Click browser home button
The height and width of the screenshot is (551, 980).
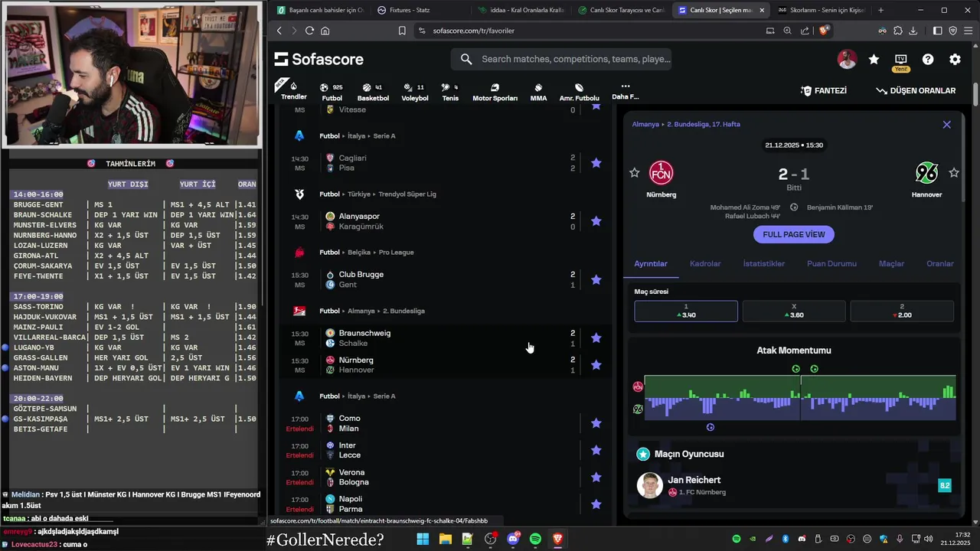[325, 31]
